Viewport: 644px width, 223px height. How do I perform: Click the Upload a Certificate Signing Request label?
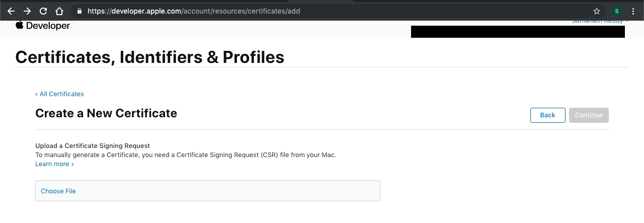tap(93, 146)
